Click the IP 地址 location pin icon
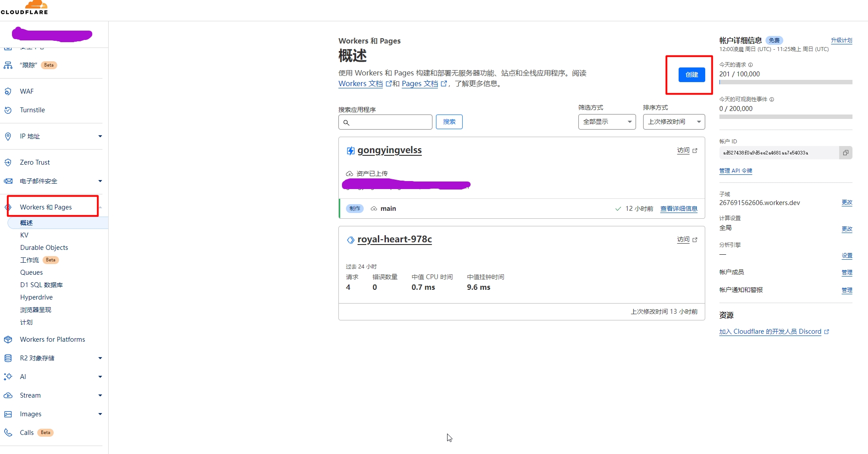 point(8,136)
